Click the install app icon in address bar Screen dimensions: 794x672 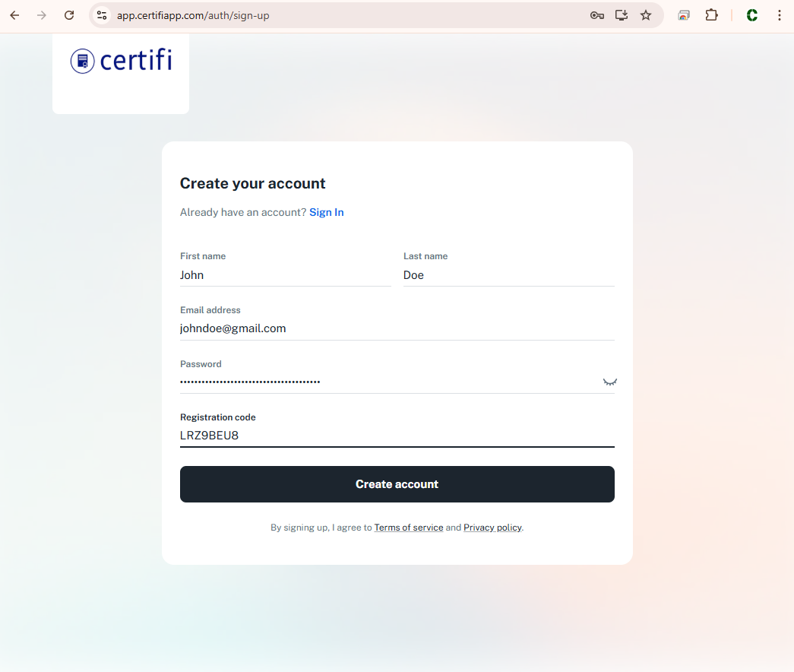[622, 15]
